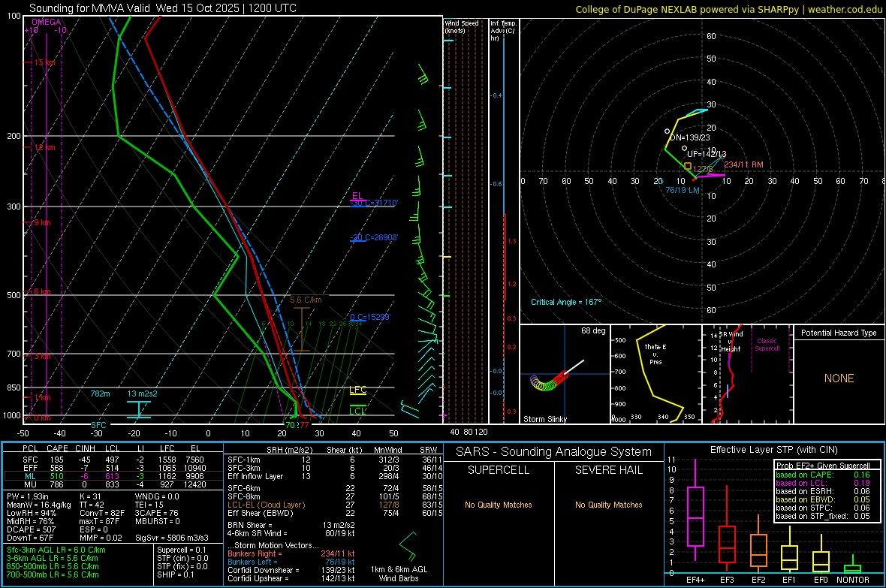The width and height of the screenshot is (886, 588).
Task: Click the '68 deg' slinky tilt value
Action: (x=593, y=330)
